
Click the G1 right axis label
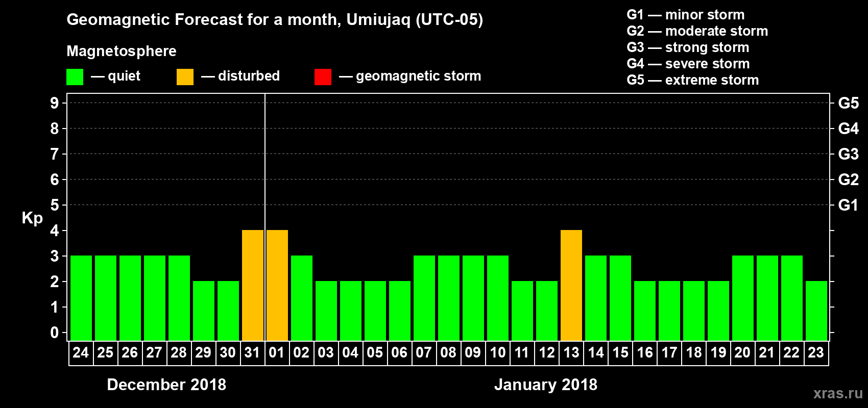pyautogui.click(x=848, y=205)
